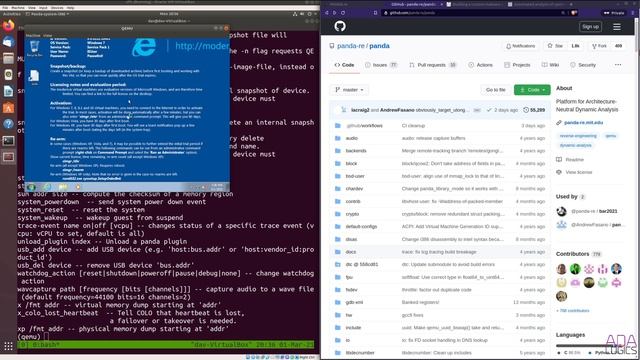Open media player icon in guest taskbar
This screenshot has height=360, width=640.
click(x=78, y=187)
